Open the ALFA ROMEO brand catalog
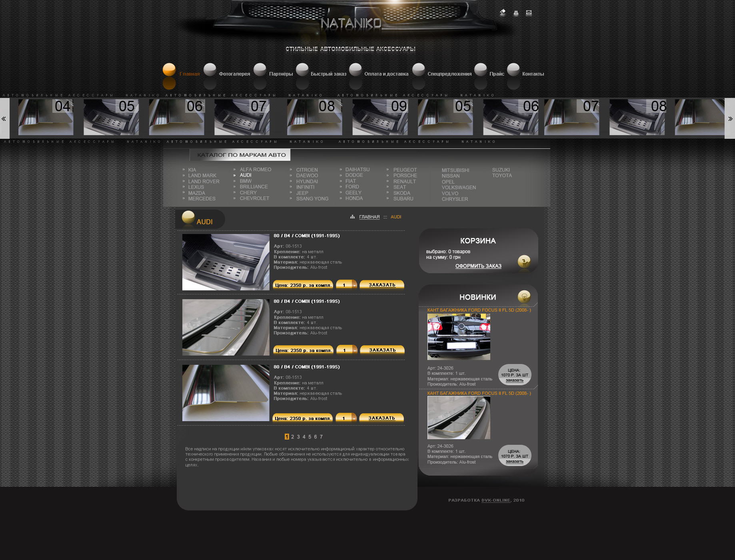The width and height of the screenshot is (735, 560). click(256, 170)
